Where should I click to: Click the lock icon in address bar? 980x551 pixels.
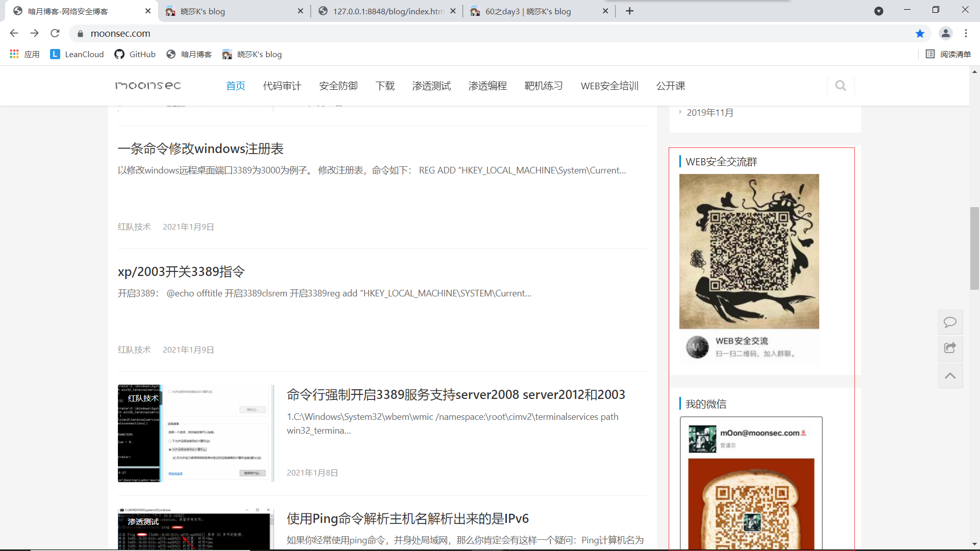point(80,34)
